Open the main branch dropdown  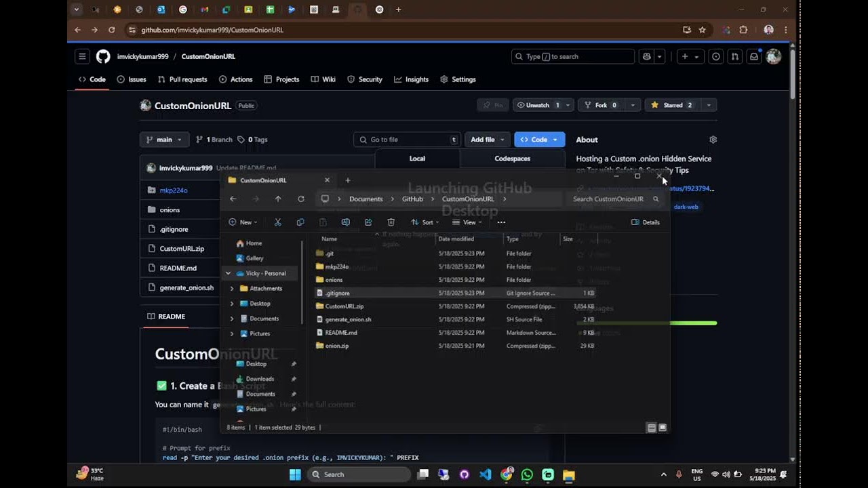[x=164, y=140]
